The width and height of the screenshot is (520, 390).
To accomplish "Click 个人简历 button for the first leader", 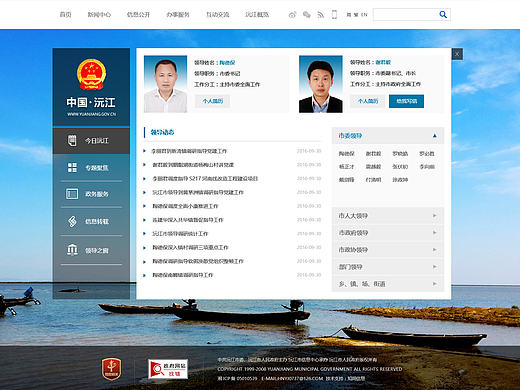I will pos(212,101).
